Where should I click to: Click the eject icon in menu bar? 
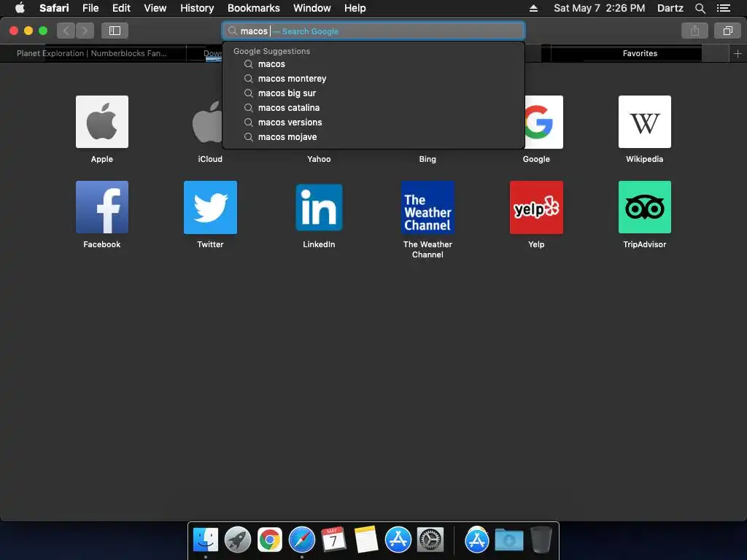(x=533, y=8)
